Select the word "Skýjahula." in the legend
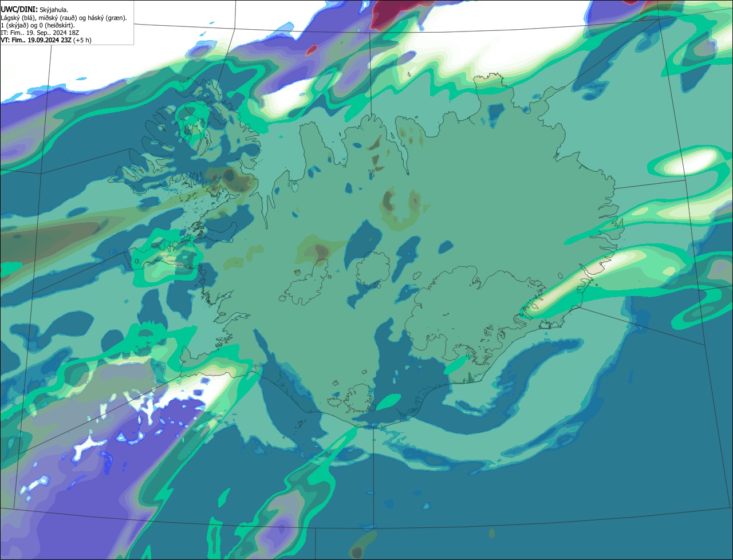 pos(54,10)
